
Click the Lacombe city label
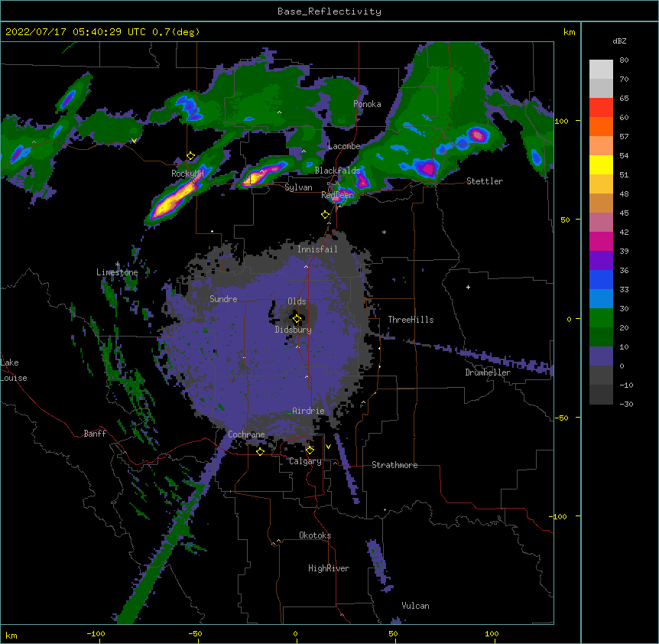pos(344,146)
